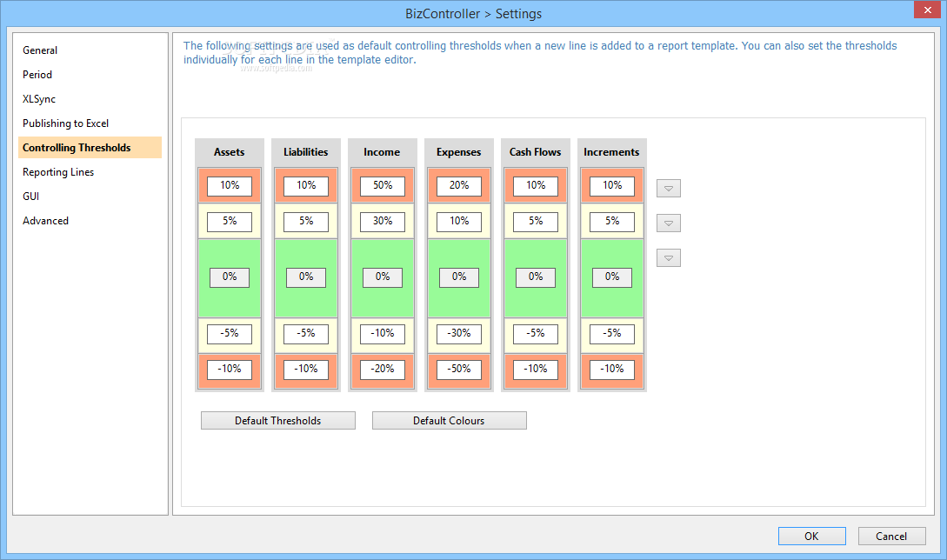947x560 pixels.
Task: Edit Increments upper yellow threshold 5%
Action: 612,222
